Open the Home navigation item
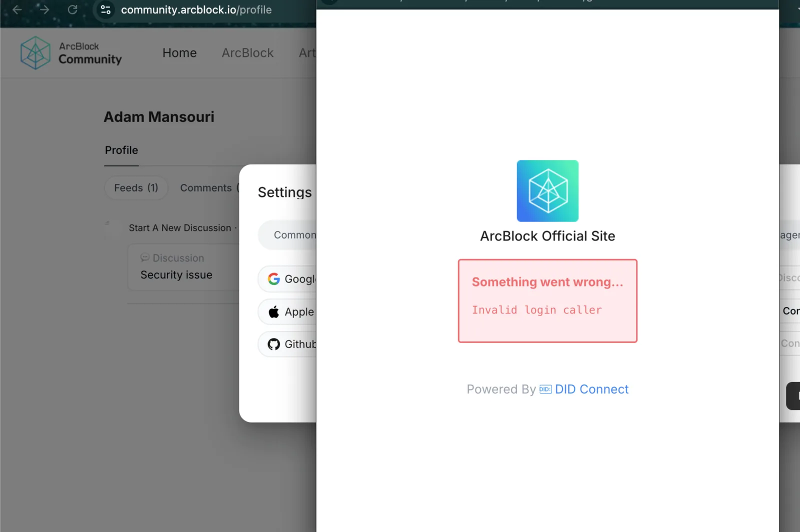800x532 pixels. click(179, 53)
